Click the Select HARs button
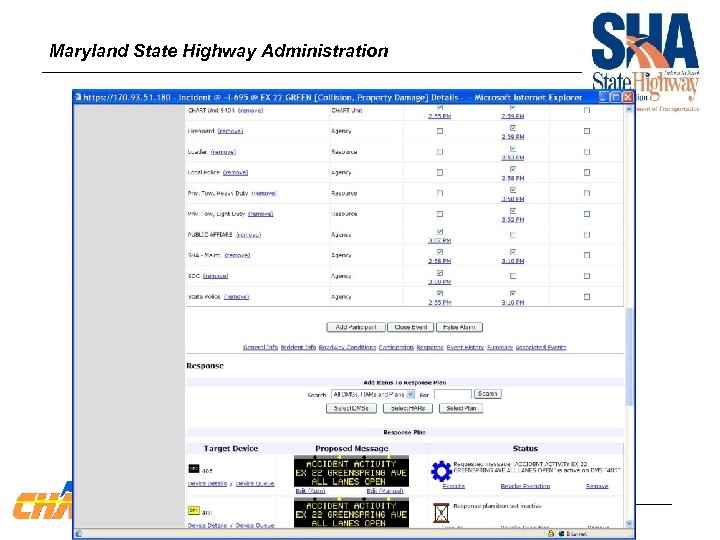The image size is (720, 540). click(x=408, y=408)
